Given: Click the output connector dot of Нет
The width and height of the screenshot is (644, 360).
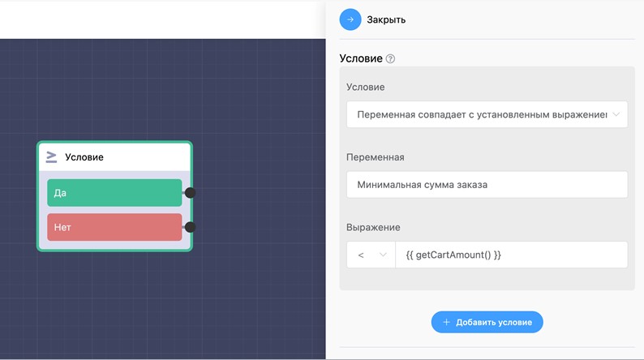Looking at the screenshot, I should click(x=190, y=227).
